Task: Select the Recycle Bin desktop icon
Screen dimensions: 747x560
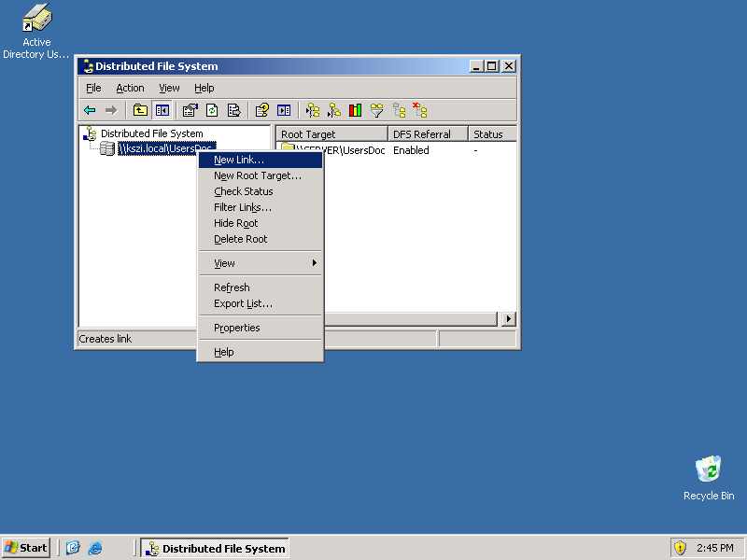Action: tap(709, 478)
